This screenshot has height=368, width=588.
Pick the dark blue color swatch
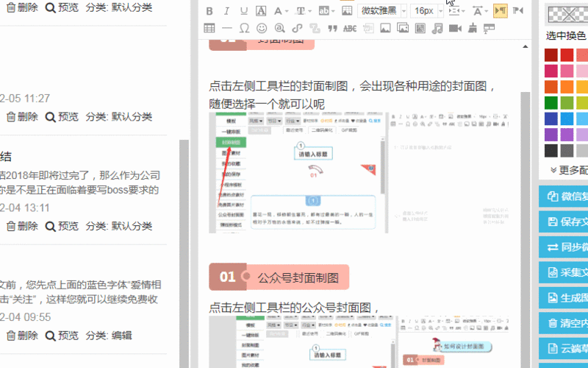(551, 118)
